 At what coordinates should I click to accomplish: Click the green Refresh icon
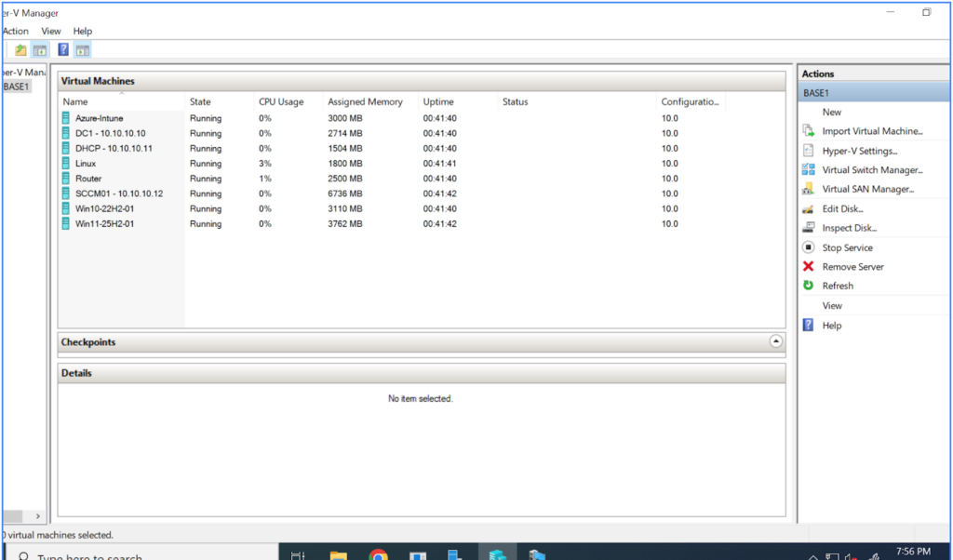coord(808,286)
